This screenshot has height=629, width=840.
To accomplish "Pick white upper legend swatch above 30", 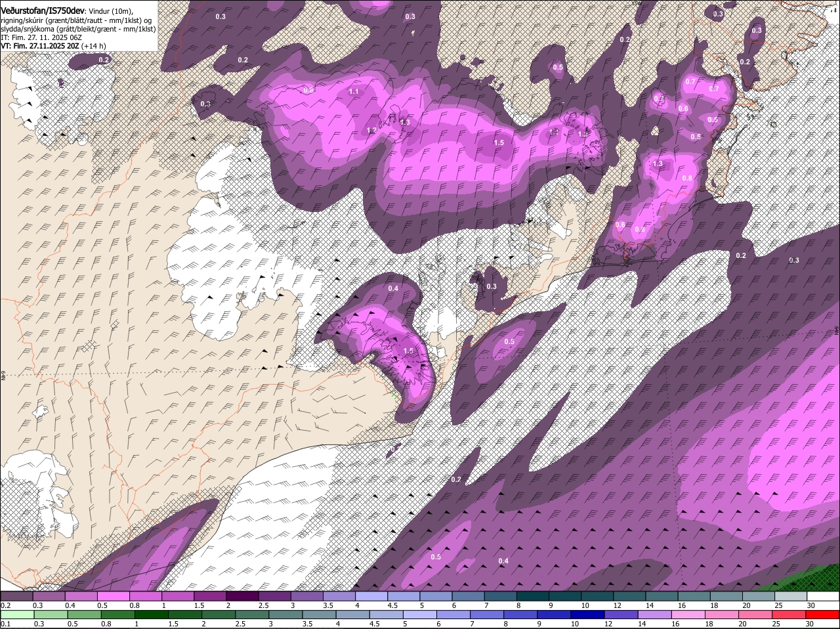I will pos(822,596).
